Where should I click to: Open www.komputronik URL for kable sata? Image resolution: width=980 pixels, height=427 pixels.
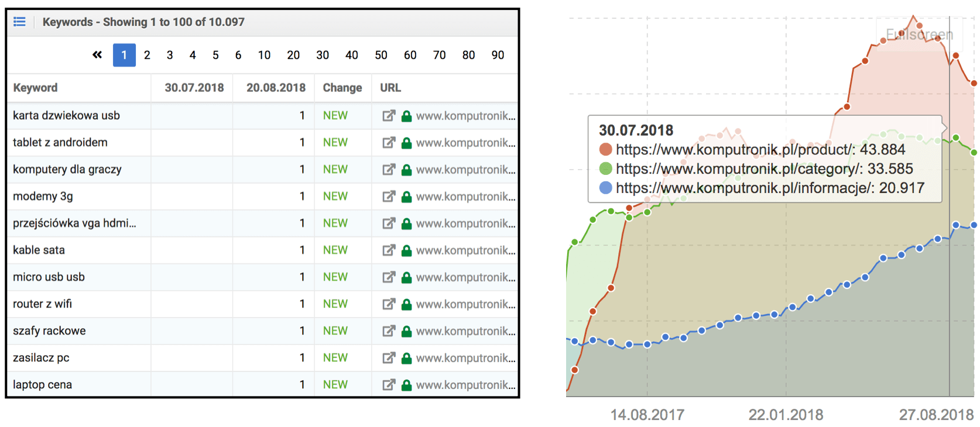click(466, 250)
